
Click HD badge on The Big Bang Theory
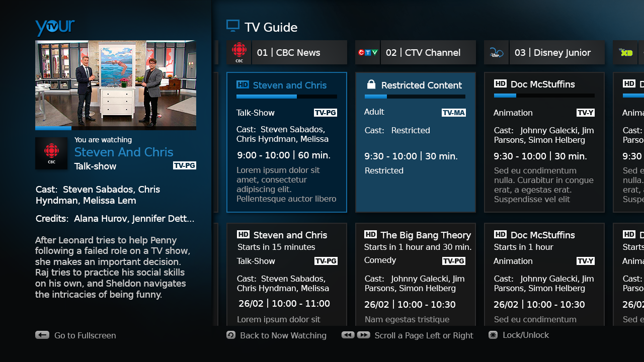(x=370, y=234)
